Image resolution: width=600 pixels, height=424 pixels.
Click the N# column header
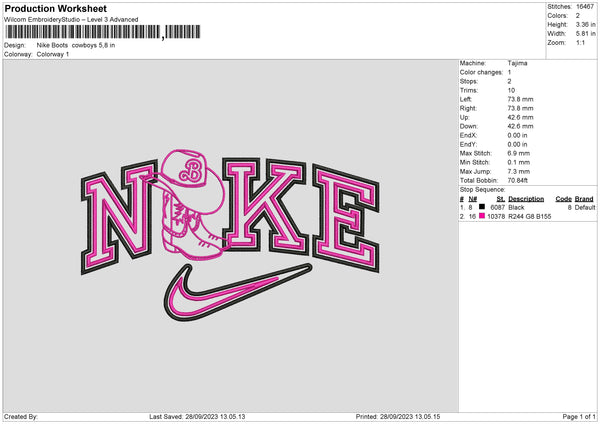click(x=473, y=199)
